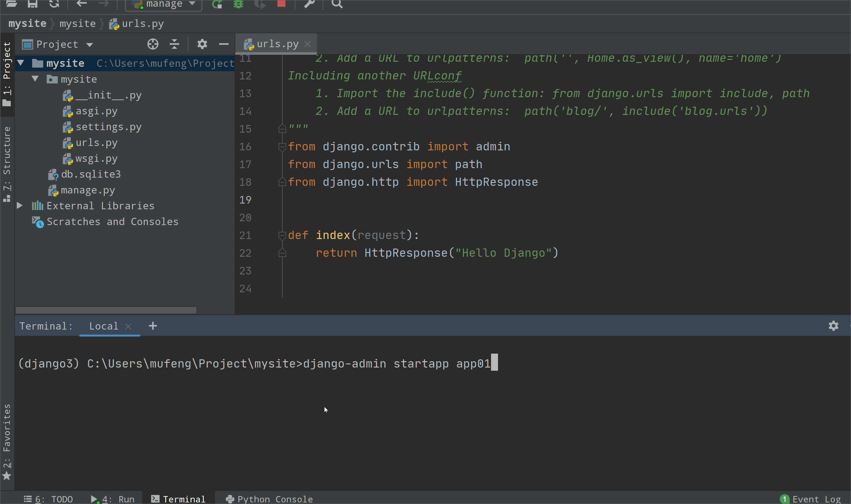This screenshot has width=851, height=504.
Task: Click the Project panel horizontal scrollbar
Action: coord(106,310)
